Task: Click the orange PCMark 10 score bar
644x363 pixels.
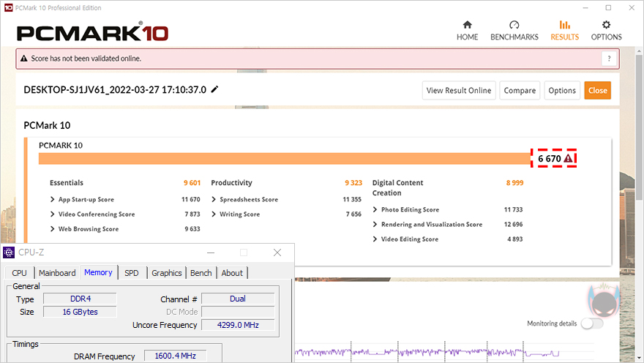Action: click(284, 159)
